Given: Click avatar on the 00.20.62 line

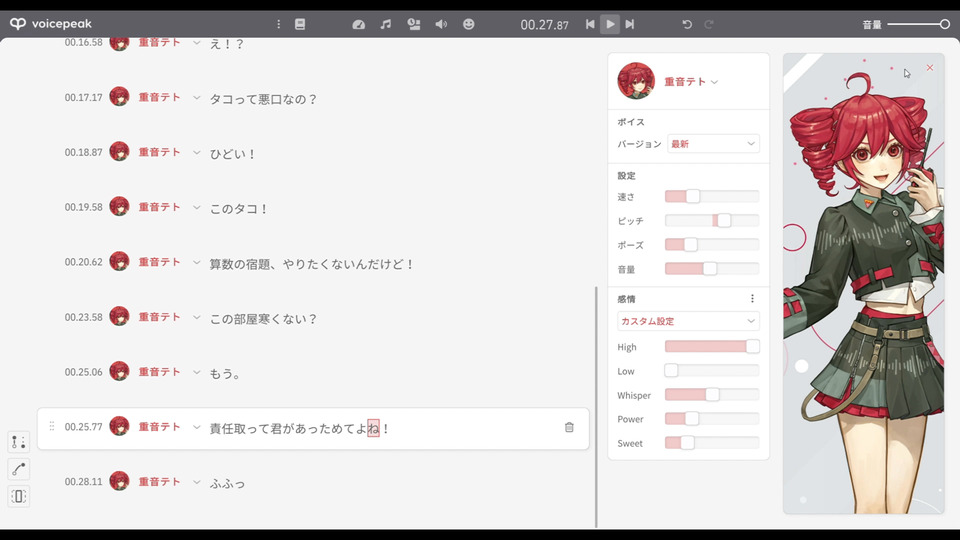Looking at the screenshot, I should tap(119, 261).
